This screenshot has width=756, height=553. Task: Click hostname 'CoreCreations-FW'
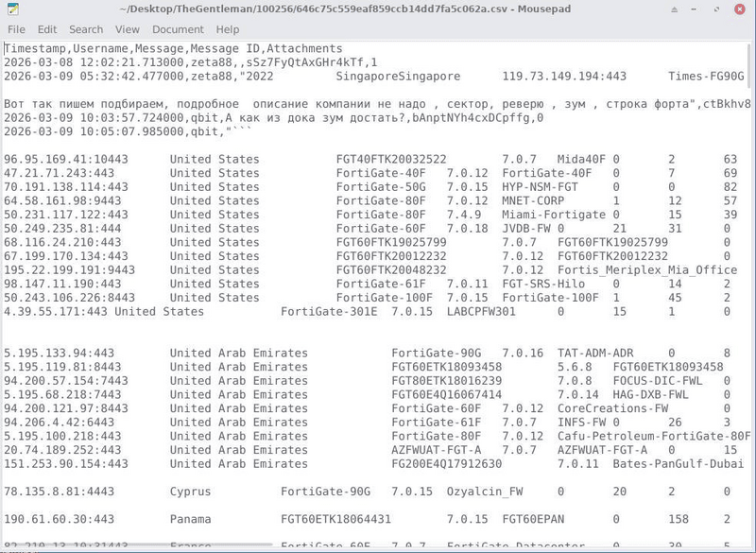tap(612, 409)
